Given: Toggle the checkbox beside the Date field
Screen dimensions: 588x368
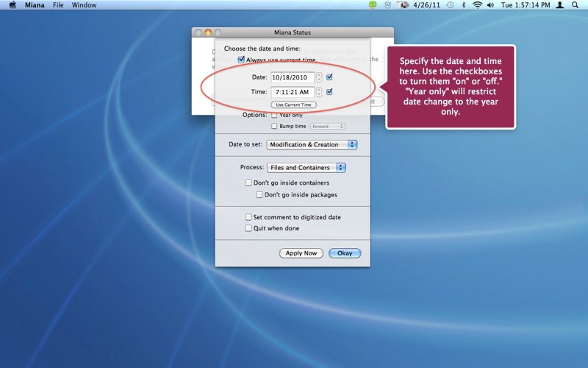Looking at the screenshot, I should click(x=329, y=77).
